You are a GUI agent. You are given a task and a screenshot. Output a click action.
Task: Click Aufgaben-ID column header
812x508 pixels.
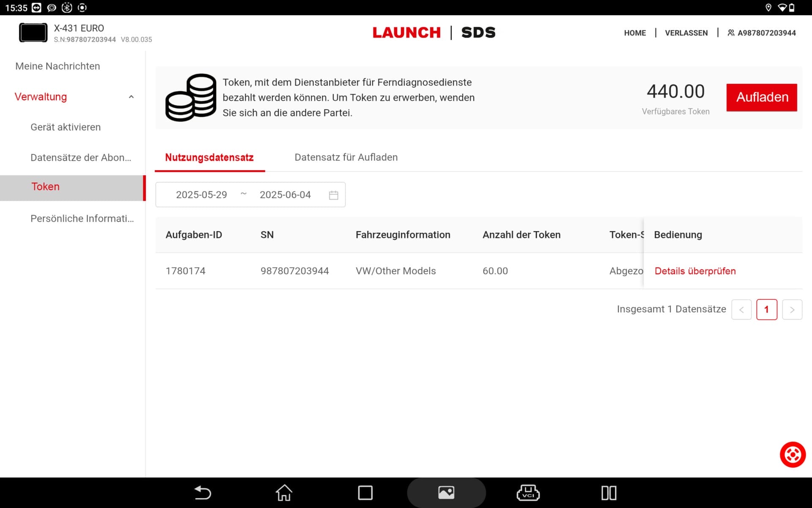point(194,235)
